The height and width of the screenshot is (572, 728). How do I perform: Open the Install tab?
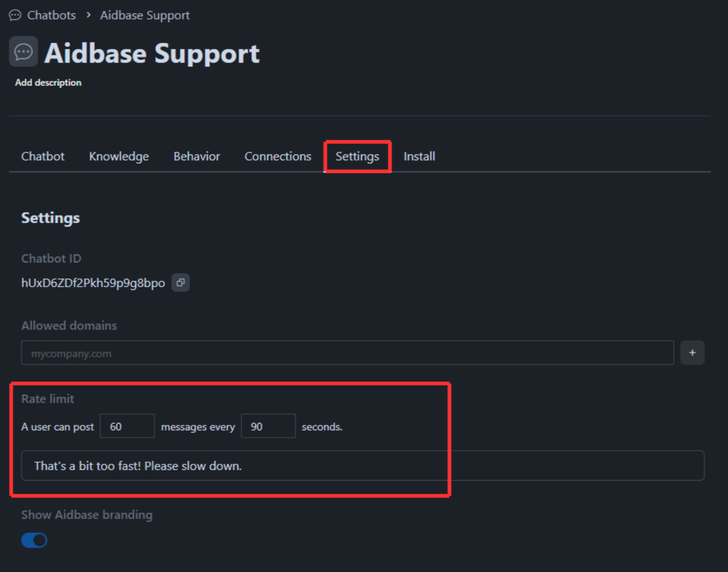[x=419, y=157]
